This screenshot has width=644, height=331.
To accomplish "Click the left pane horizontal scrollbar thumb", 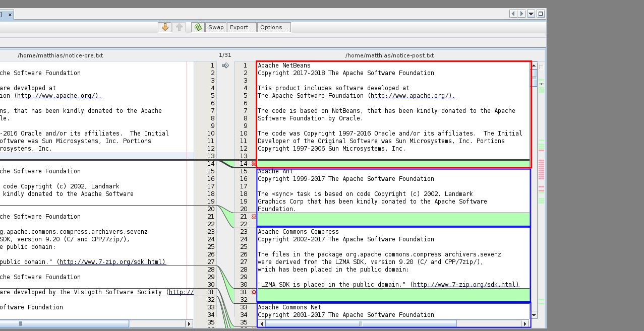I will point(65,323).
